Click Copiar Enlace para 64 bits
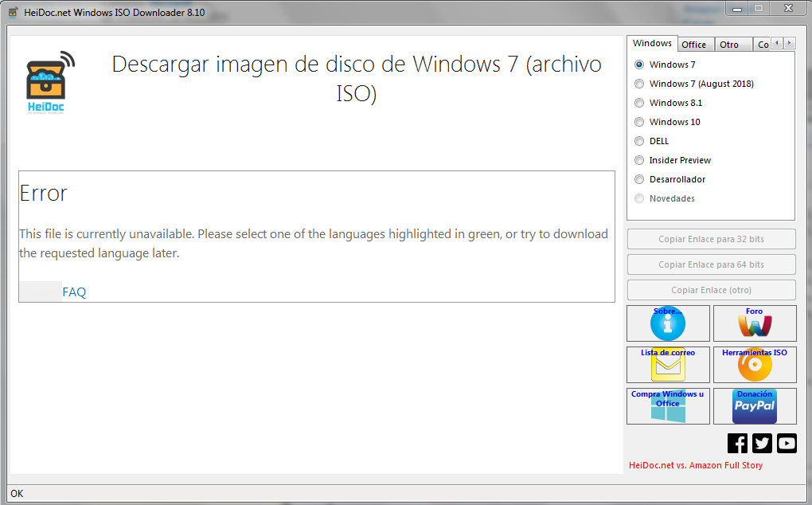This screenshot has height=505, width=812. point(711,264)
